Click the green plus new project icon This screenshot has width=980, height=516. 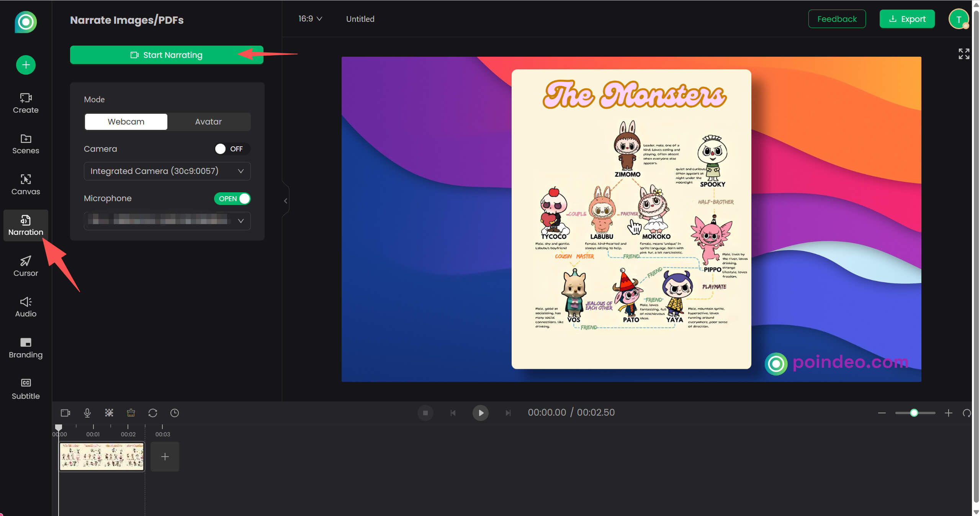26,65
